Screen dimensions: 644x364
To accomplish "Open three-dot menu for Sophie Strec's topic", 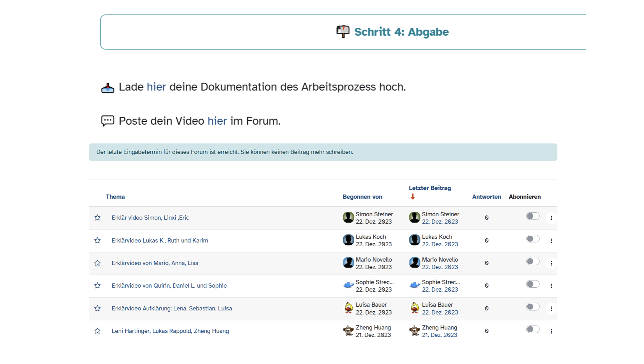I will (x=551, y=286).
